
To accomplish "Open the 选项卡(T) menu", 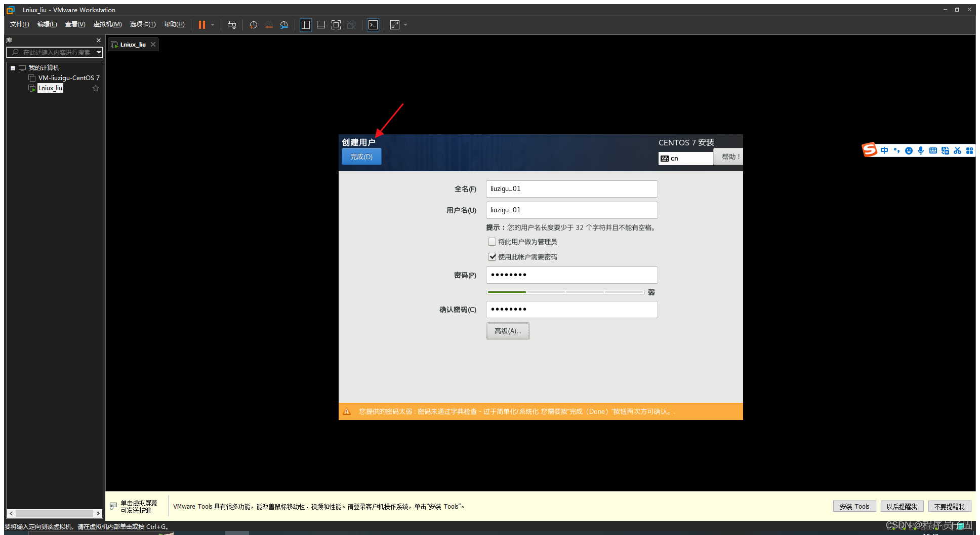I will pyautogui.click(x=143, y=24).
